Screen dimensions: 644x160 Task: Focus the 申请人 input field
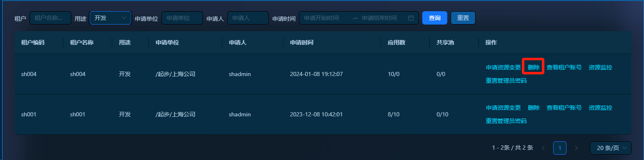pyautogui.click(x=248, y=18)
